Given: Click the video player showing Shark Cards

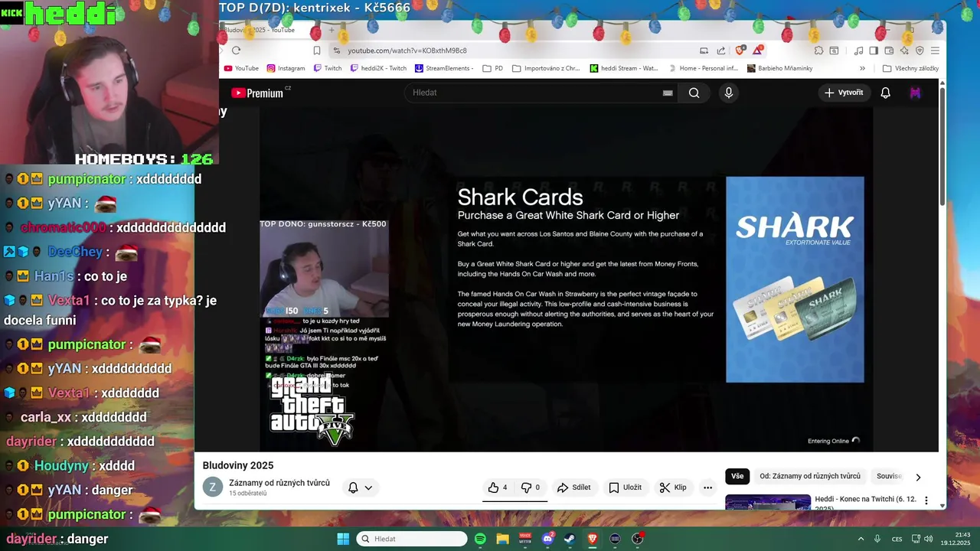Looking at the screenshot, I should click(x=566, y=279).
